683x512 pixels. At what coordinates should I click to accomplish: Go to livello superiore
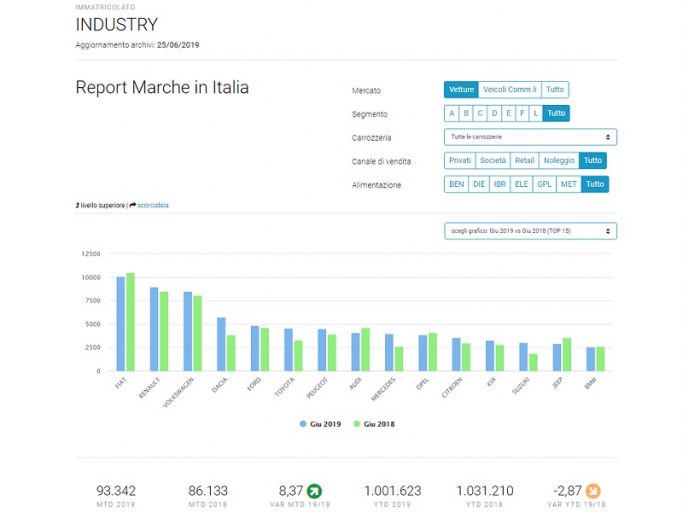click(x=103, y=205)
